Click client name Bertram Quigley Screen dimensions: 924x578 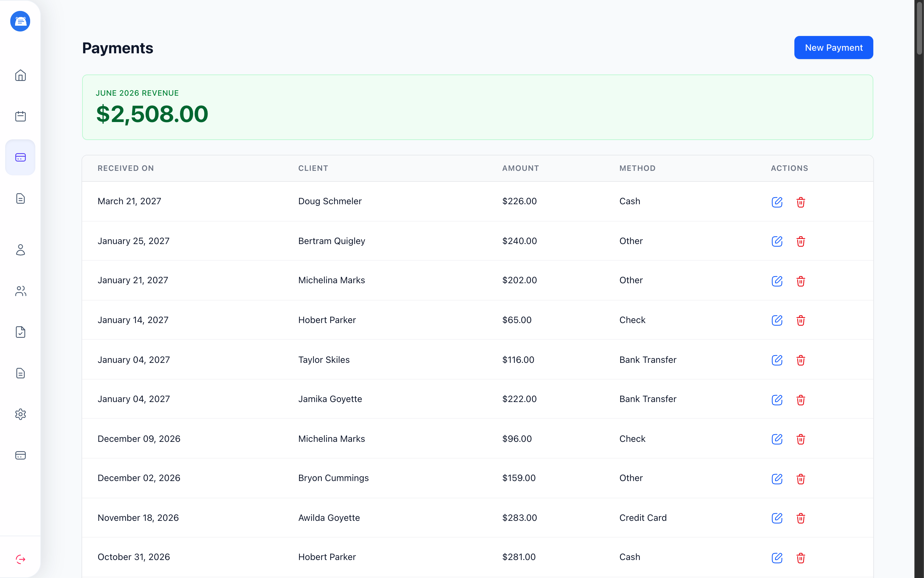click(331, 241)
